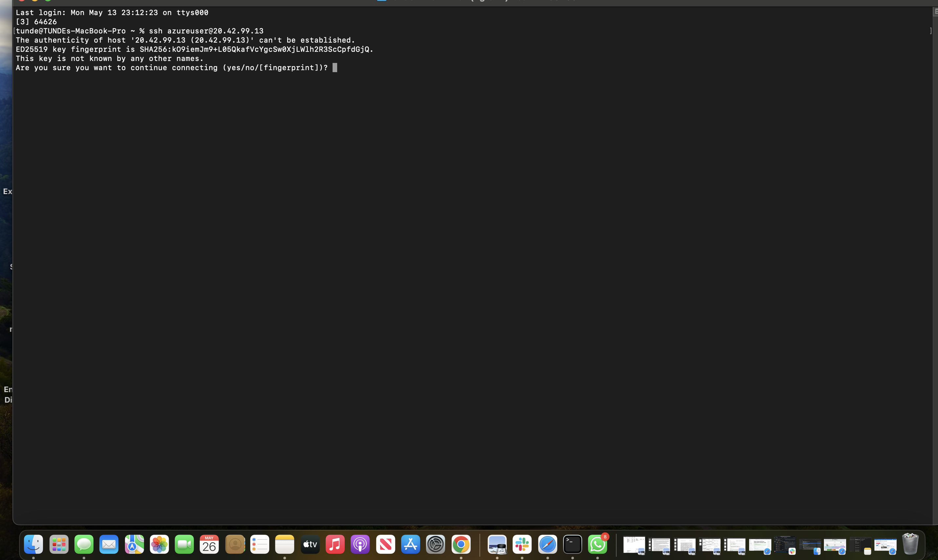
Task: Open Finder from the dock
Action: [x=33, y=544]
